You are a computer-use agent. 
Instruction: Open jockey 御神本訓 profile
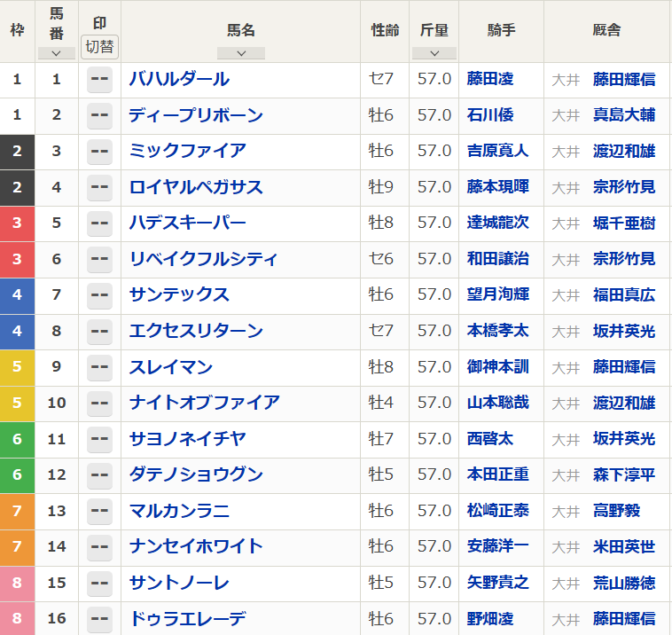[x=498, y=366]
